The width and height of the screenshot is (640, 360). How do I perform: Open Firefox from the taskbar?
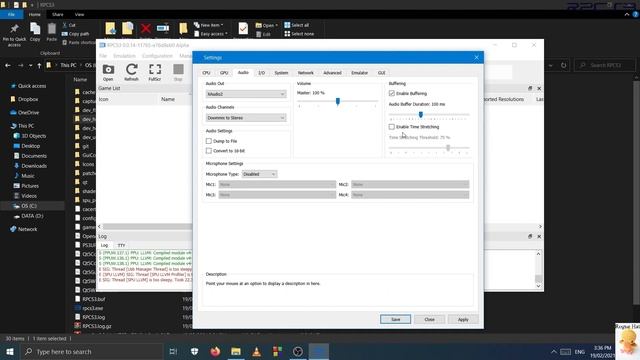coord(215,351)
